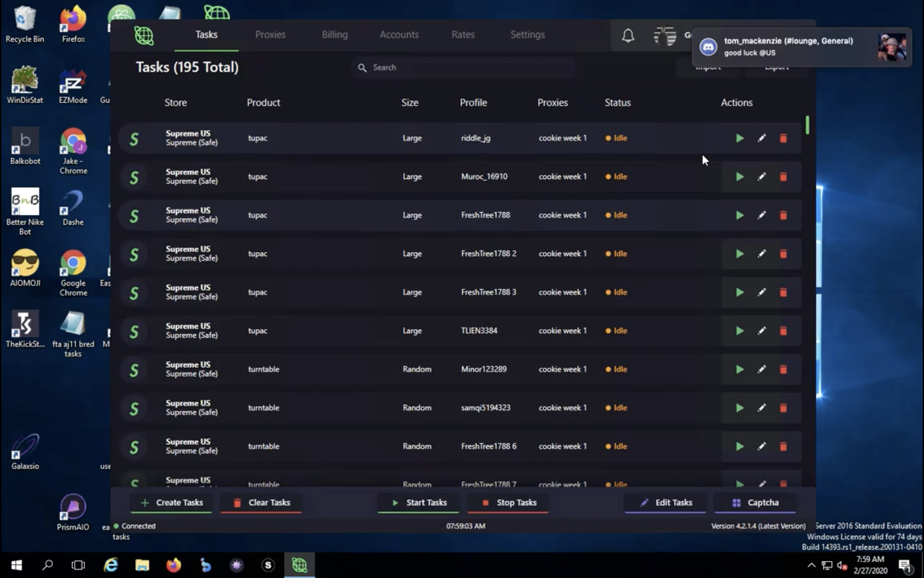Image resolution: width=924 pixels, height=578 pixels.
Task: Delete the Muroc_16910 task
Action: click(783, 177)
